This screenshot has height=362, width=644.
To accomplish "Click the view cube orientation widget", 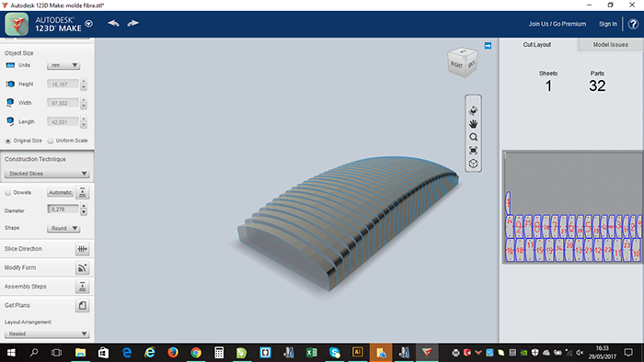I will point(463,62).
